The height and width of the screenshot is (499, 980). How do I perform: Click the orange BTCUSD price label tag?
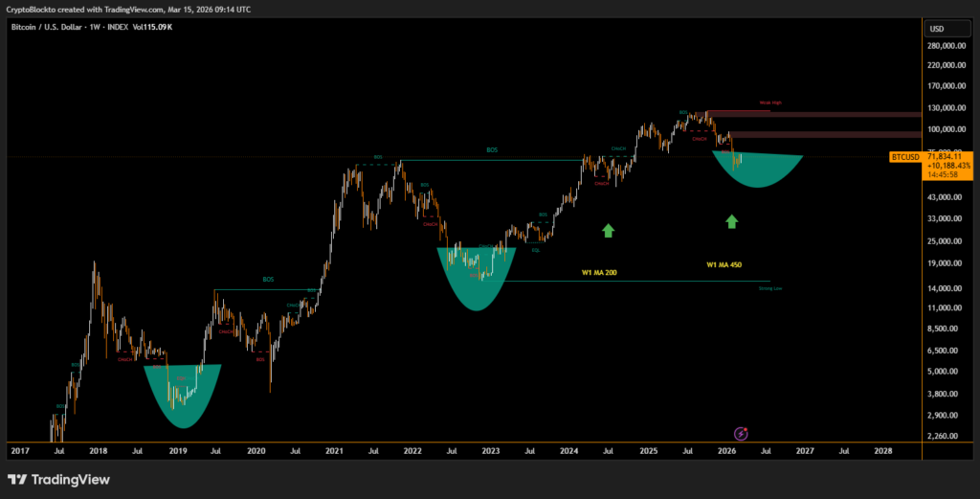click(x=905, y=156)
